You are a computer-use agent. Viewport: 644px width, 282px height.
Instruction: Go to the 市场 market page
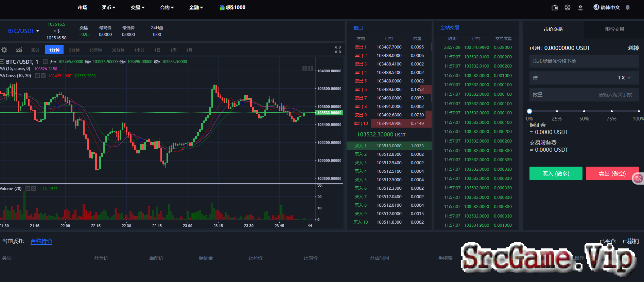tap(83, 7)
